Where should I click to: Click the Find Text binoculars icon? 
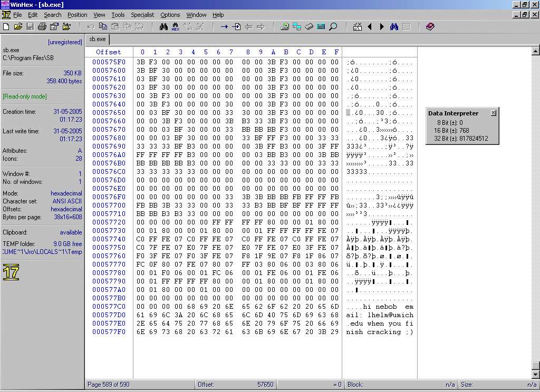(163, 26)
